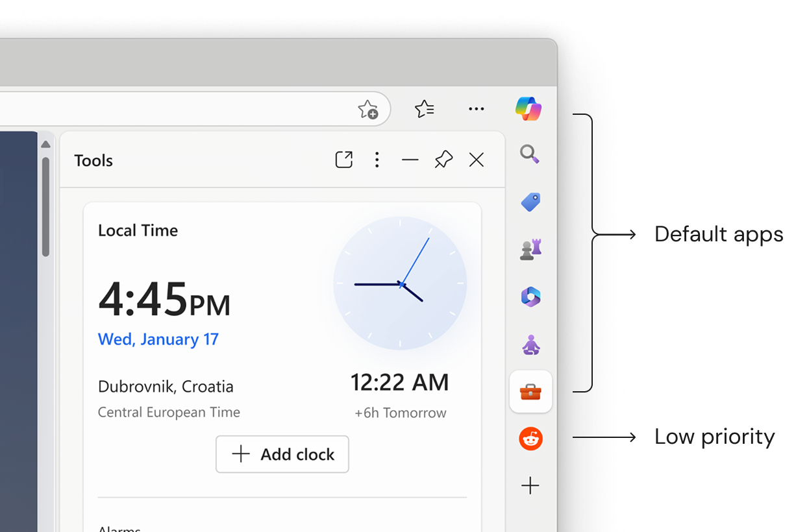Click the page scrollbar up arrow

45,144
